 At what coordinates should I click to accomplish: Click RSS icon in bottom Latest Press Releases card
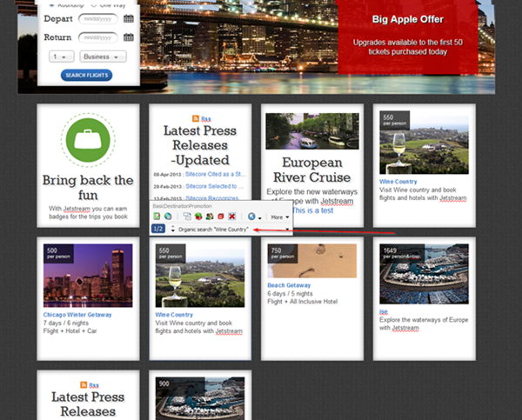pyautogui.click(x=84, y=384)
